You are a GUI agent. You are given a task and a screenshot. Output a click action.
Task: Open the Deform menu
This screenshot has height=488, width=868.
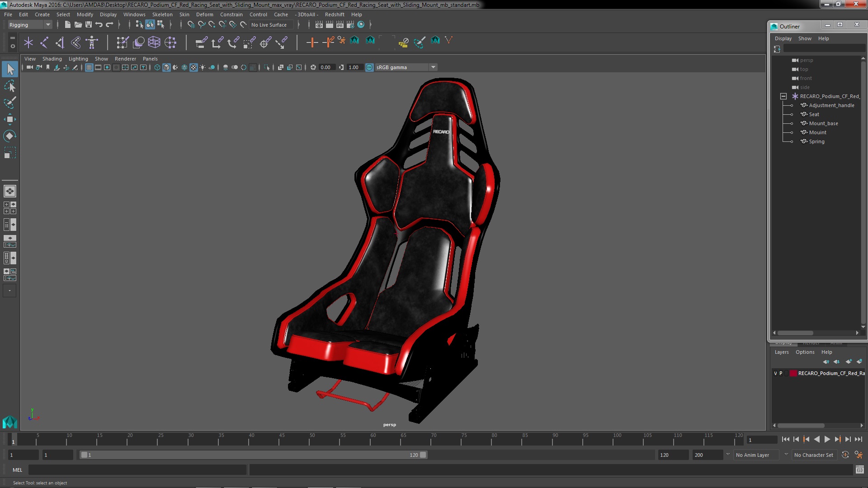(x=204, y=14)
